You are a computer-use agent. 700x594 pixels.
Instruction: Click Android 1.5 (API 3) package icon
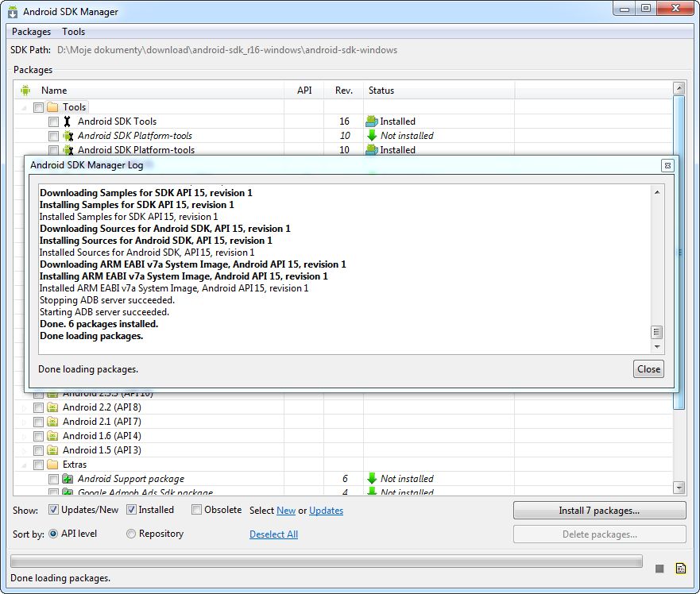(x=52, y=449)
